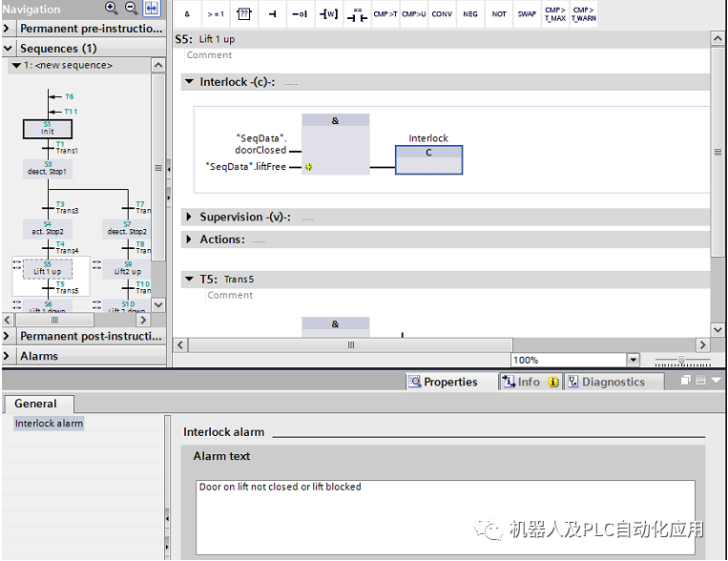Insert CMP>U comparison instruction

pyautogui.click(x=414, y=14)
